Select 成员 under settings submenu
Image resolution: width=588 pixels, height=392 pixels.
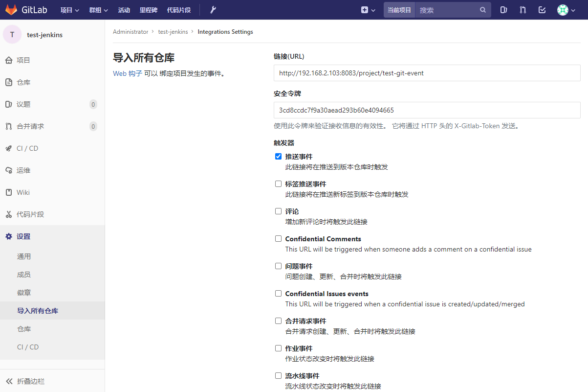[24, 275]
